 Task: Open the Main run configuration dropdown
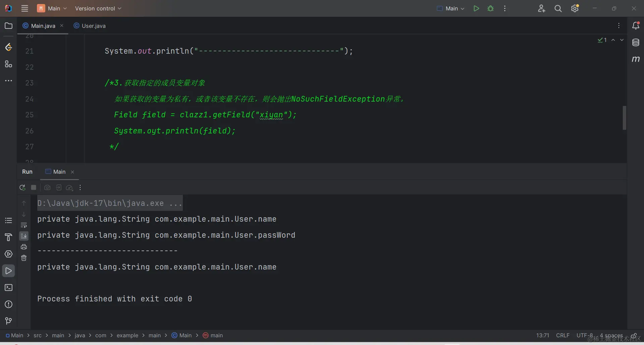coord(451,8)
